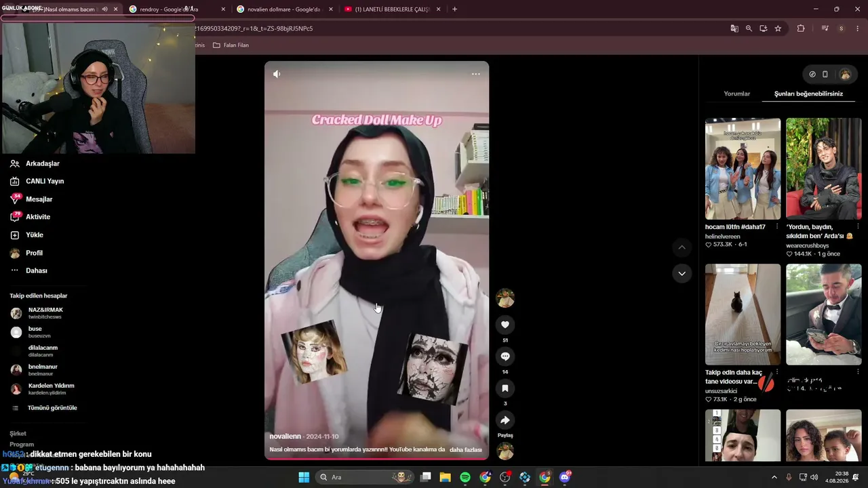Click the taskbar Ara search box

pos(366,477)
